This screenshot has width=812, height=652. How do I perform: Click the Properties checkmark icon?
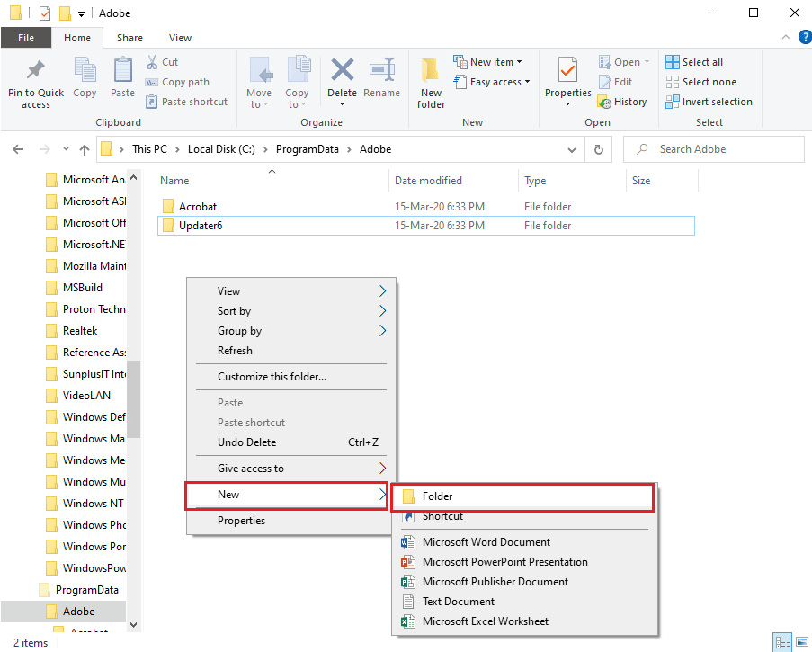coord(567,70)
